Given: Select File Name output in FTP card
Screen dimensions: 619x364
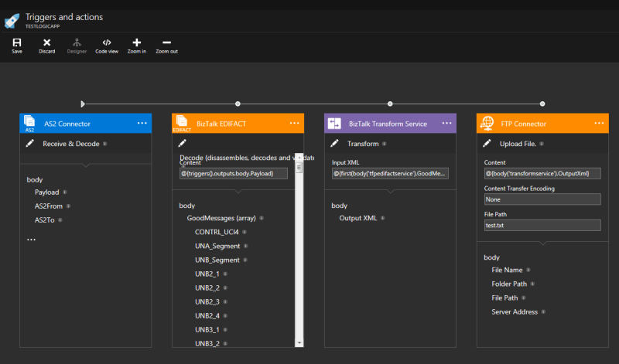Looking at the screenshot, I should tap(507, 270).
